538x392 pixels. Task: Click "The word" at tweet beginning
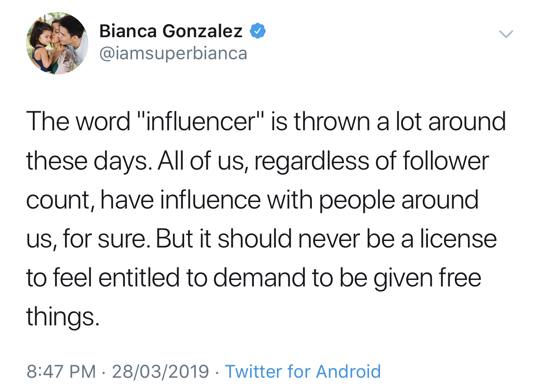coord(78,122)
